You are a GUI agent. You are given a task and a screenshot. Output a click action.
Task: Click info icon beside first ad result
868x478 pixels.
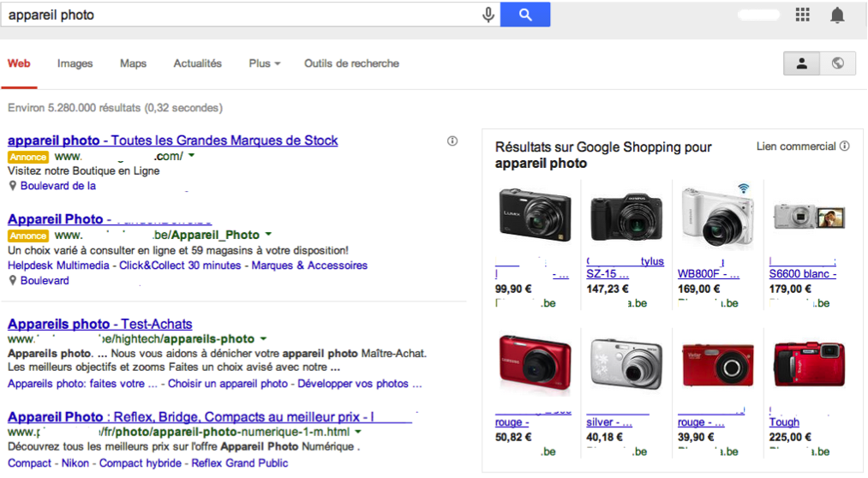tap(452, 141)
